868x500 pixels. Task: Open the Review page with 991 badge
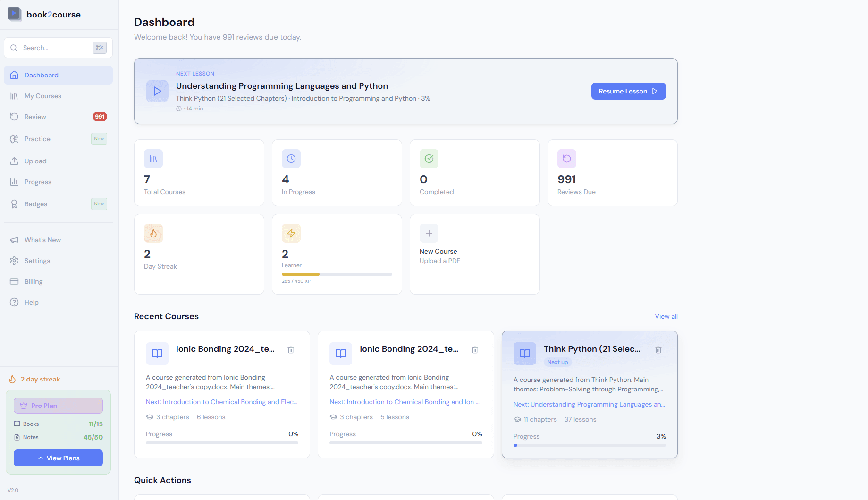click(35, 117)
